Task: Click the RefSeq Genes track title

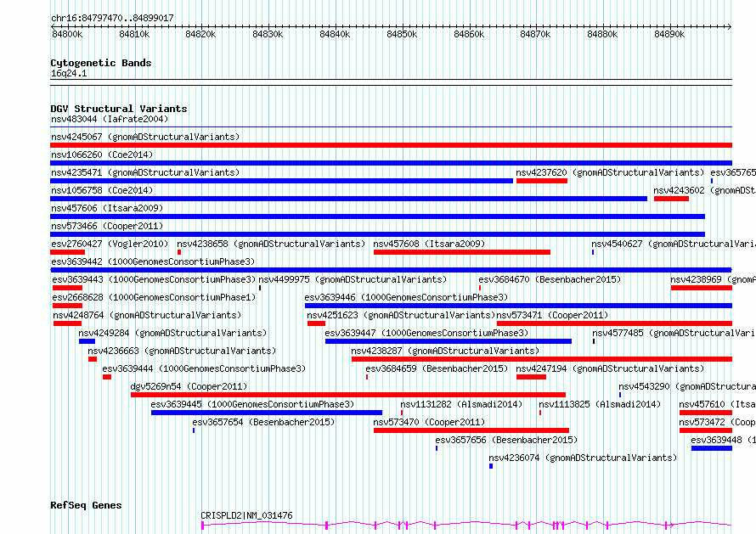Action: (86, 506)
